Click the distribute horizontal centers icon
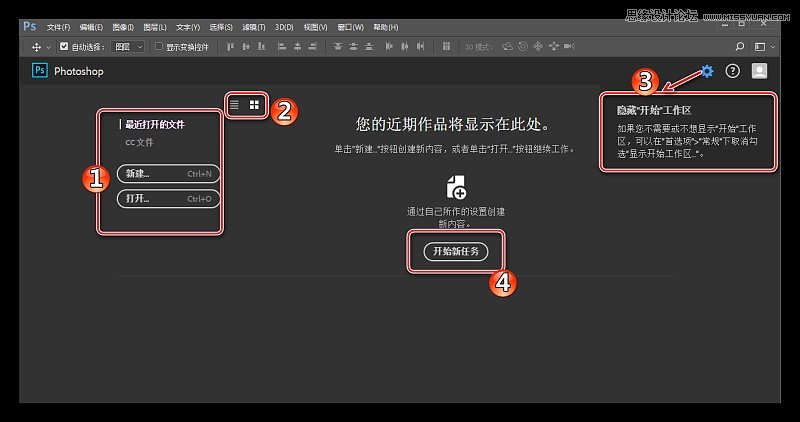 pos(405,46)
